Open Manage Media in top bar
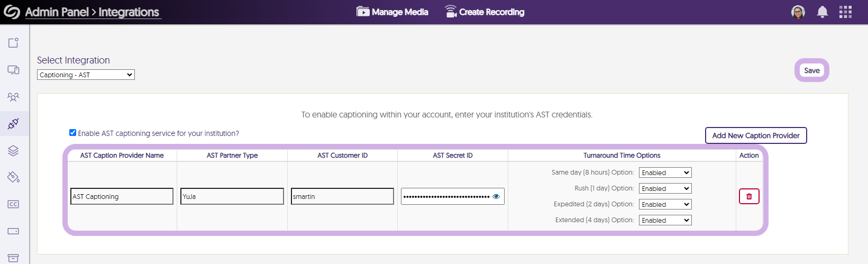Viewport: 868px width, 264px height. (392, 12)
